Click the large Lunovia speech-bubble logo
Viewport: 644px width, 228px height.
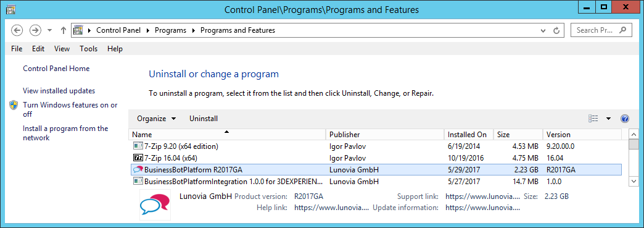(x=155, y=205)
